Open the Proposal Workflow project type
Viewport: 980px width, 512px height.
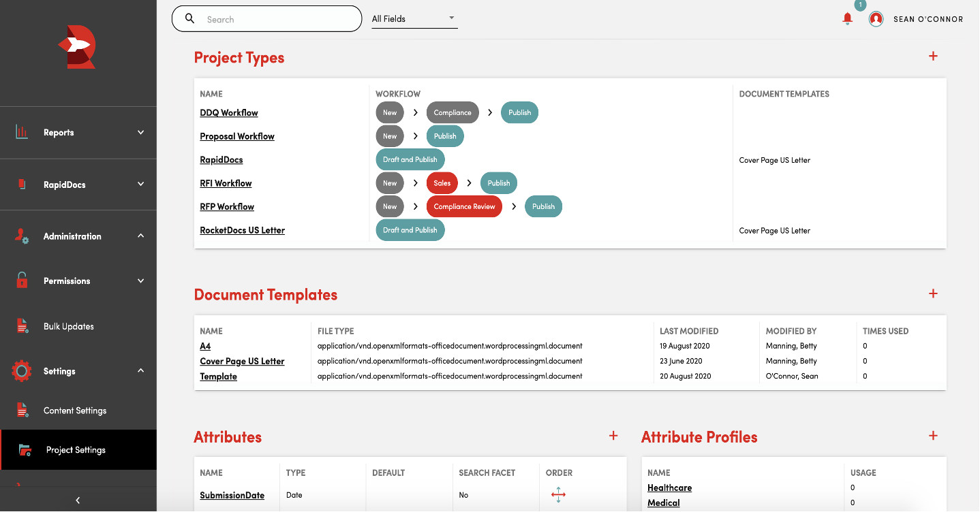(x=237, y=136)
